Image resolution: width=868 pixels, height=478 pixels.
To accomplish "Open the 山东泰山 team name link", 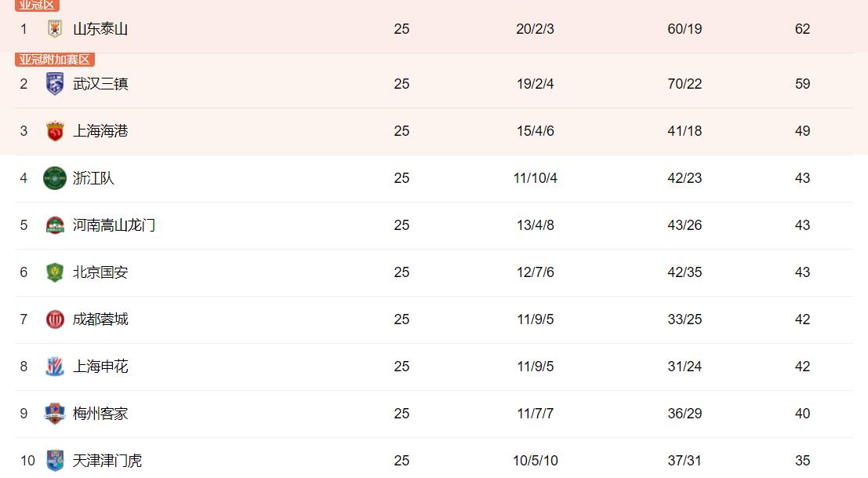I will tap(100, 29).
